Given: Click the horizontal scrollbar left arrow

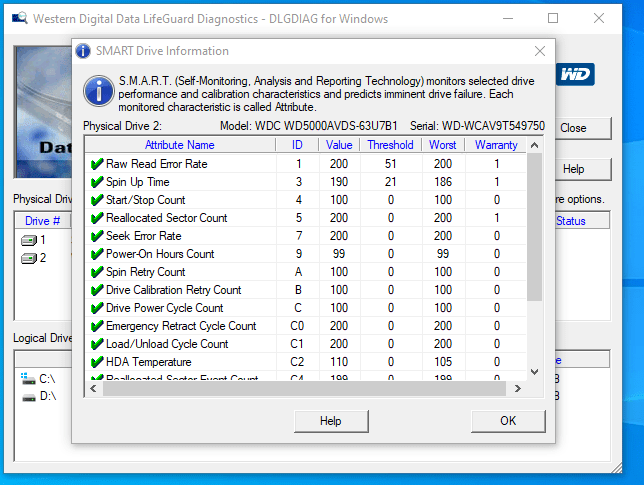Looking at the screenshot, I should (x=93, y=388).
